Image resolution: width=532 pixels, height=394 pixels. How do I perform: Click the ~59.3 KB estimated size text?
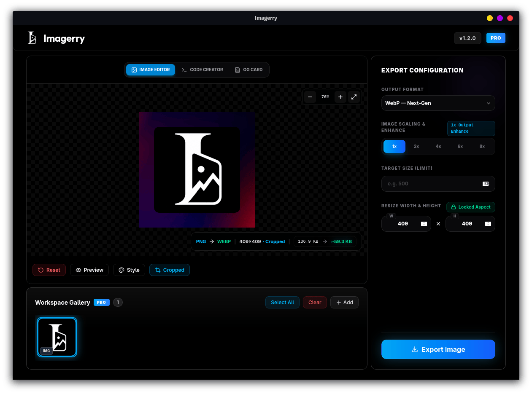tap(341, 242)
